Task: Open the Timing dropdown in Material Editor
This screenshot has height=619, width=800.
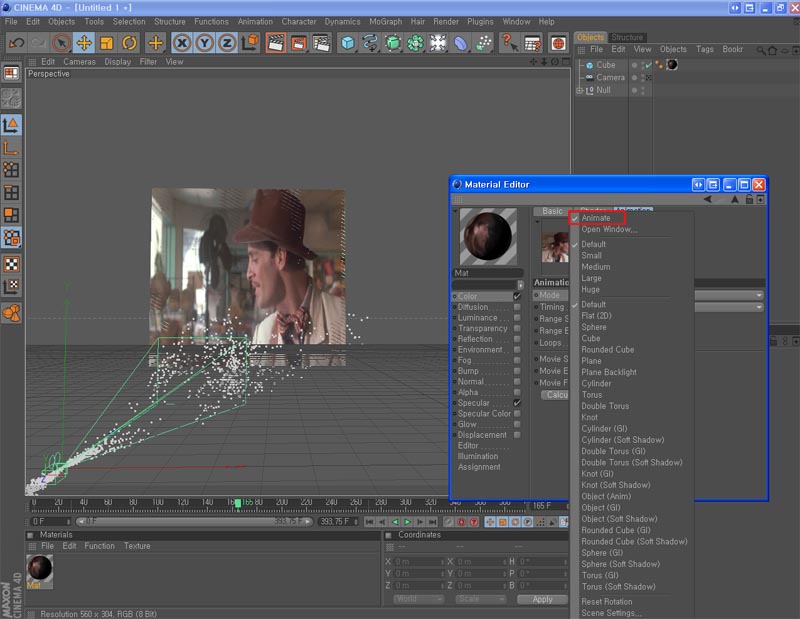Action: point(730,307)
